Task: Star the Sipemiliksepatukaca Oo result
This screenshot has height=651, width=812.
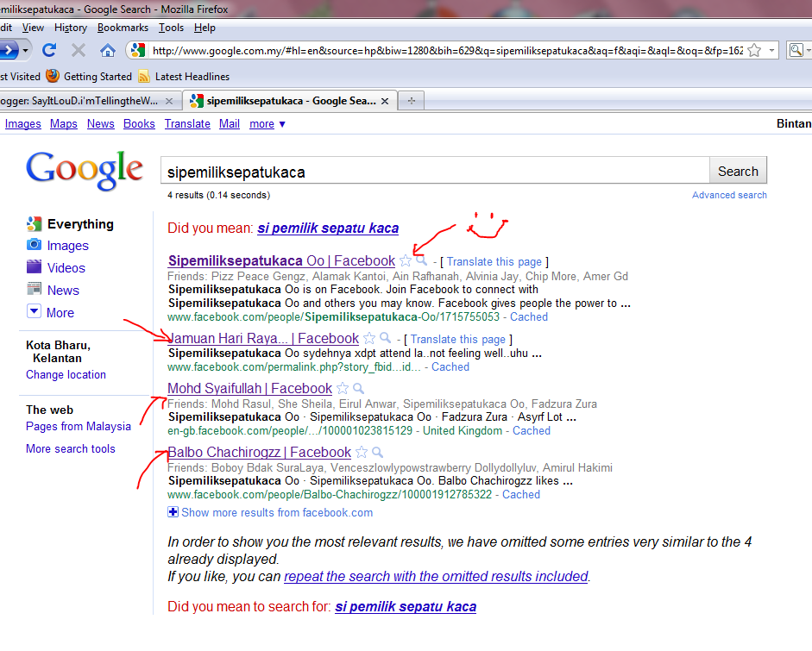Action: point(406,260)
